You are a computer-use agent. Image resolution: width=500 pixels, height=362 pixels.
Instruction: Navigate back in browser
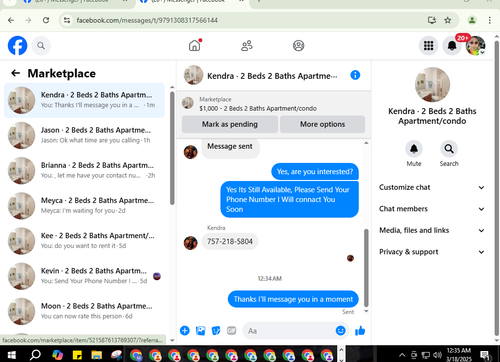pos(11,20)
